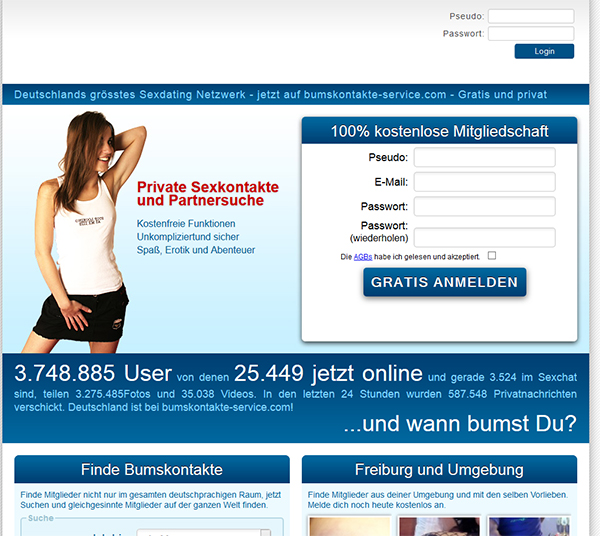The height and width of the screenshot is (536, 600).
Task: Click the '100% kostenlose Mitgliedschaft' heading
Action: tap(439, 131)
